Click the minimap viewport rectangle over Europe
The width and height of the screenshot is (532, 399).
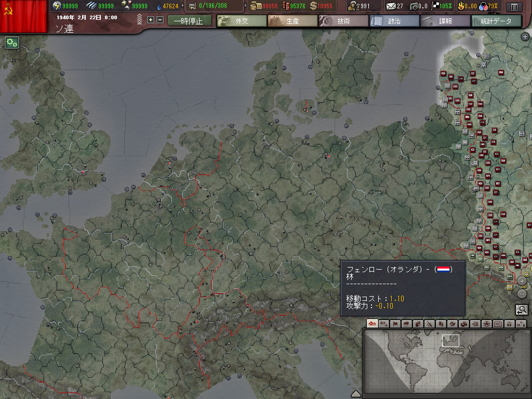[x=450, y=341]
